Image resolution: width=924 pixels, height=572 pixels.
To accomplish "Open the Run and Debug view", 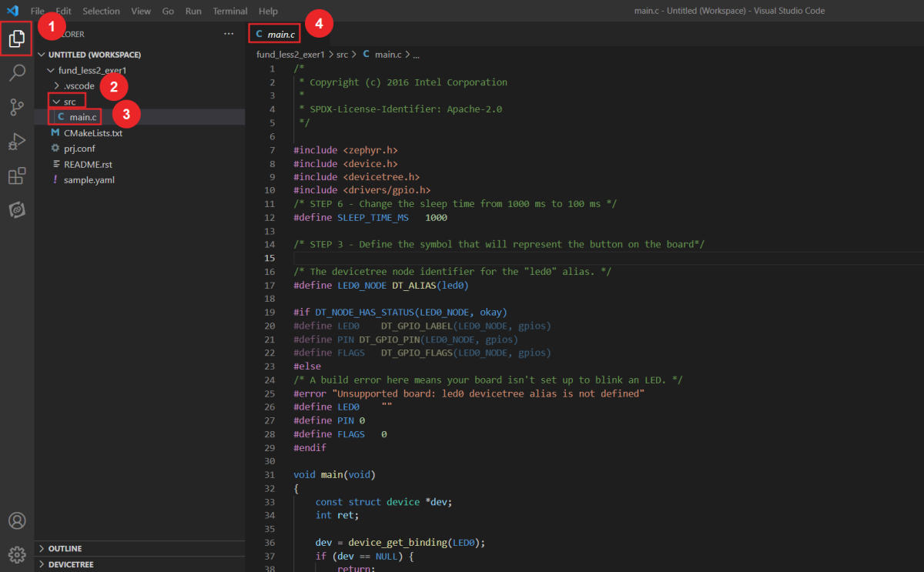I will pyautogui.click(x=17, y=141).
